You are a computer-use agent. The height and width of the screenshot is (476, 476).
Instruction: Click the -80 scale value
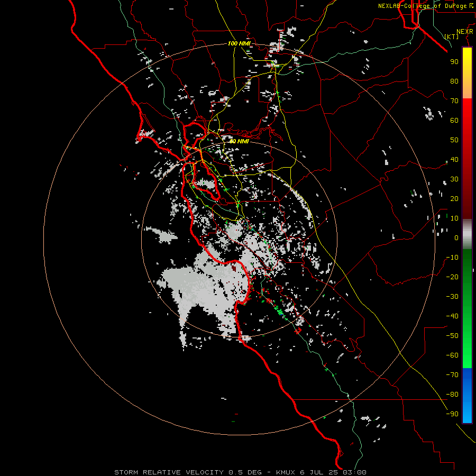(452, 395)
